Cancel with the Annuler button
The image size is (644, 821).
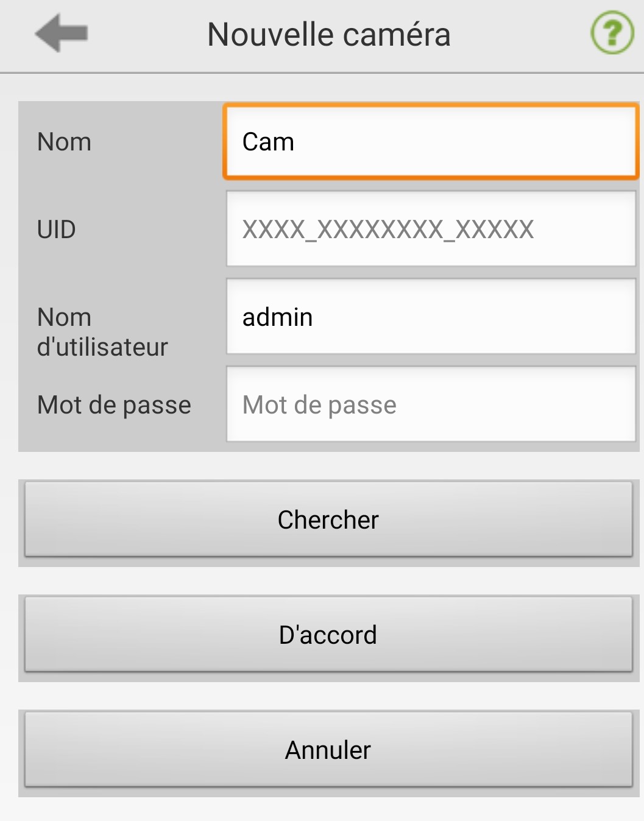point(328,750)
